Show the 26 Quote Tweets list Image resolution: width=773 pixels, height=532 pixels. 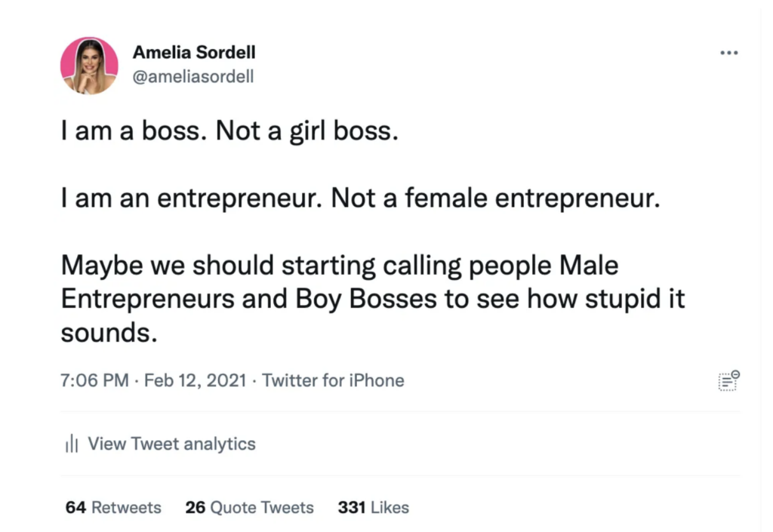coord(249,508)
